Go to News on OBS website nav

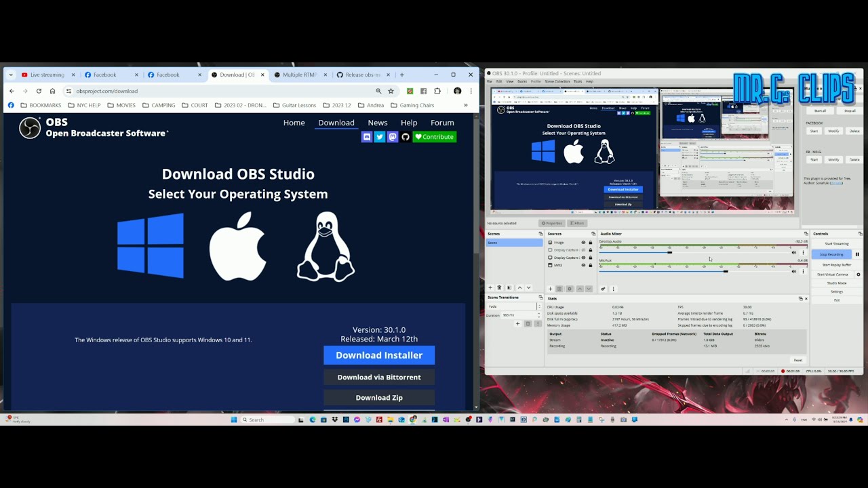pos(378,123)
